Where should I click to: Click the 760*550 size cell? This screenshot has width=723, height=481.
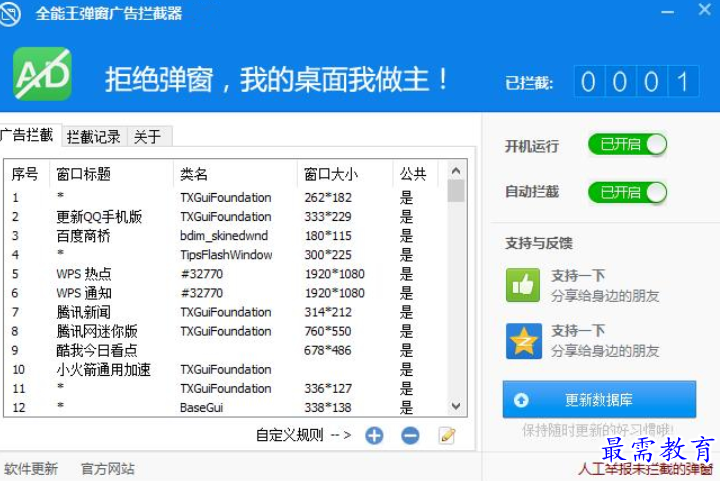coord(328,331)
